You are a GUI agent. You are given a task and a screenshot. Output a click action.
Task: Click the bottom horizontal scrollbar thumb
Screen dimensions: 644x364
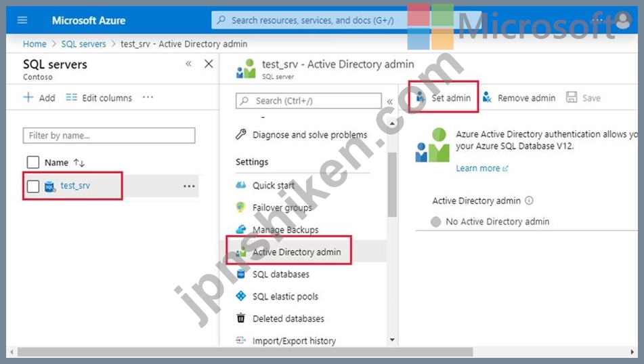coord(245,352)
